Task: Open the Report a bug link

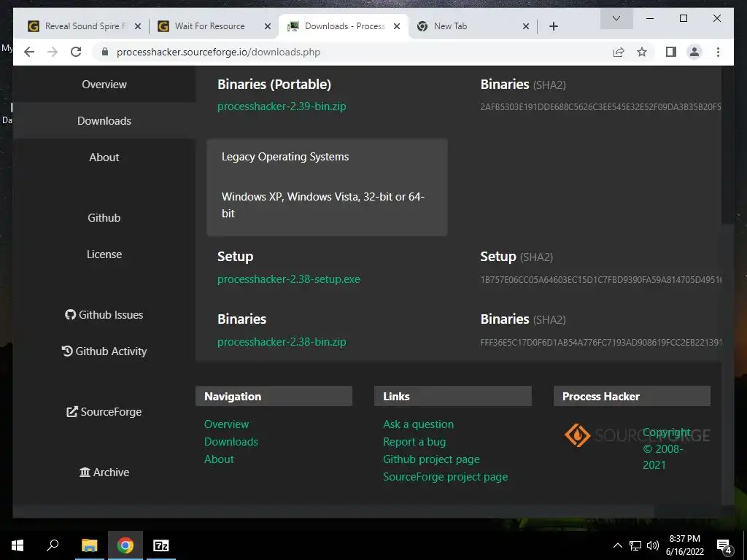Action: 414,442
